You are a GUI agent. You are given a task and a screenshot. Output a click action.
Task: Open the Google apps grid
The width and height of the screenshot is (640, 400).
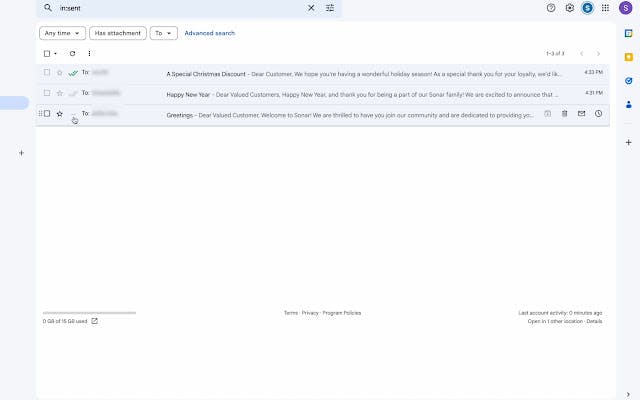point(605,8)
